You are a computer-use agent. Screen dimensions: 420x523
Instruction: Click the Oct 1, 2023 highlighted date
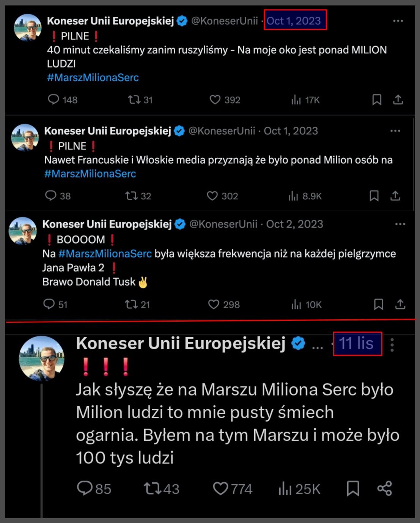pyautogui.click(x=294, y=21)
